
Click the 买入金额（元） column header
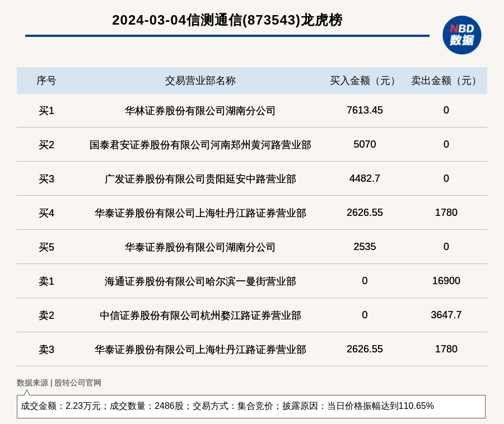click(x=365, y=81)
